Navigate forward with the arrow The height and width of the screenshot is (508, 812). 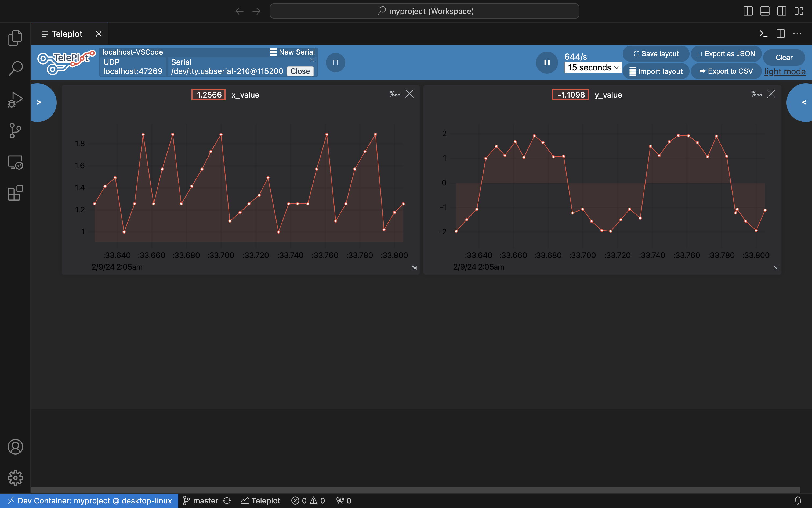(256, 11)
